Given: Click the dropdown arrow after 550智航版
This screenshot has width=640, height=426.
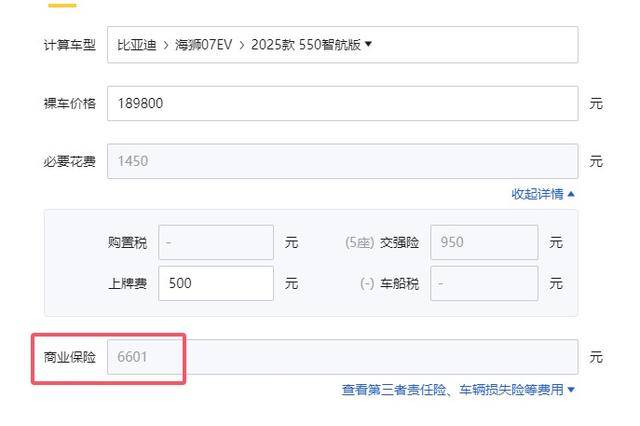Looking at the screenshot, I should (368, 44).
